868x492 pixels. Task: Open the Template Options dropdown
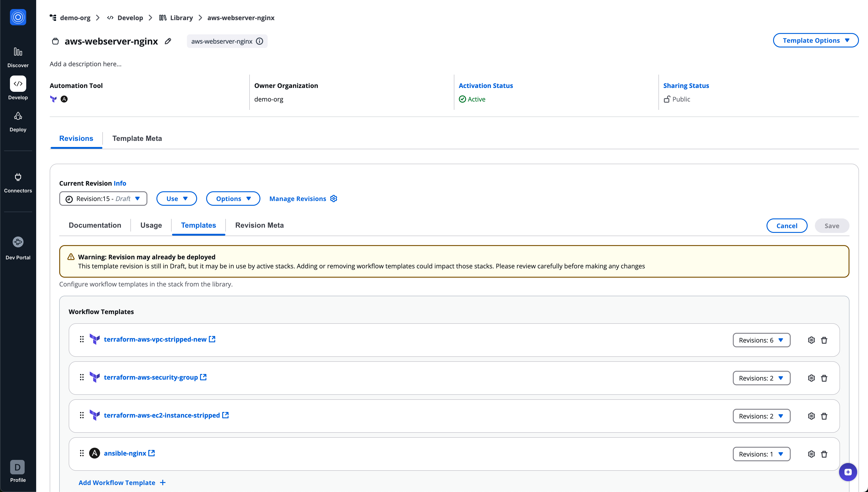[816, 40]
